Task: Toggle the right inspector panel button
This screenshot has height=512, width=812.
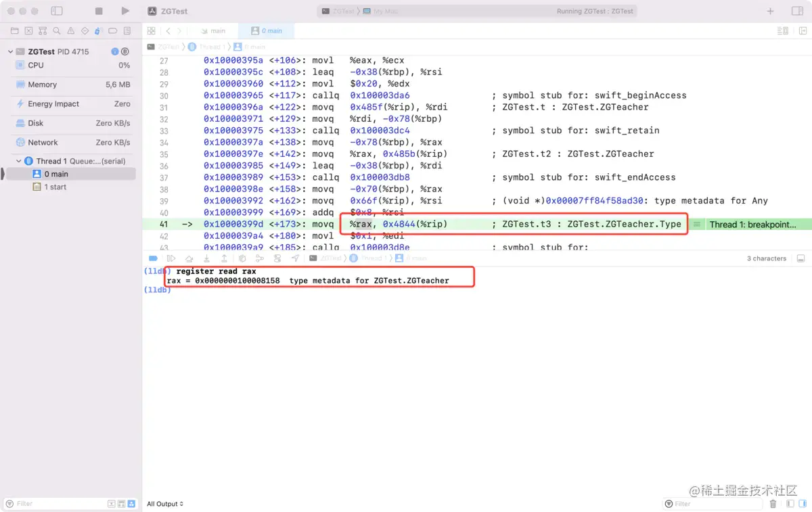Action: [797, 11]
